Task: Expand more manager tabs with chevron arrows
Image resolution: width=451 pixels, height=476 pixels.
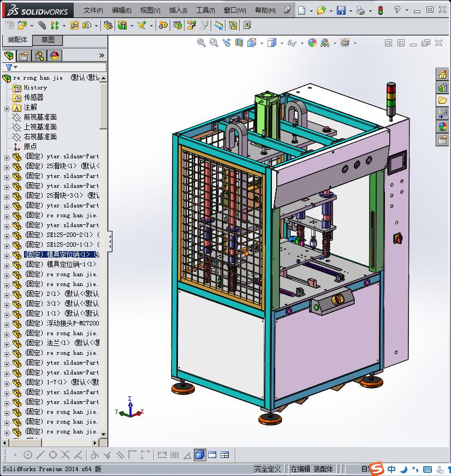Action: (x=102, y=55)
